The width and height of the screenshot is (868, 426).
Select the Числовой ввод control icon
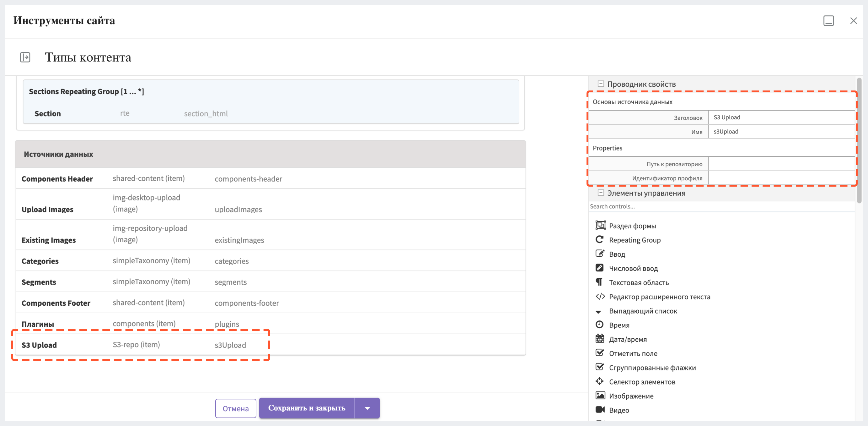(x=599, y=268)
